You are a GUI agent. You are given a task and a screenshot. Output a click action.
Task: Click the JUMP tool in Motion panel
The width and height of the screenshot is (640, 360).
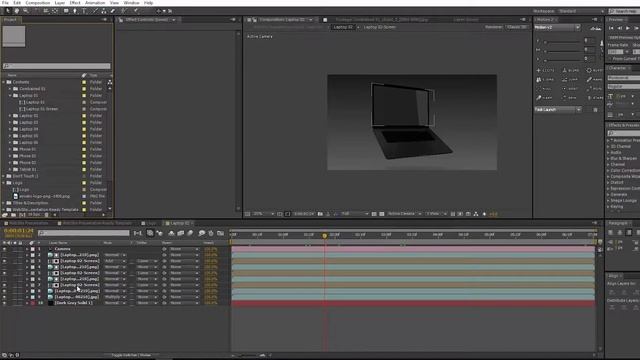point(571,80)
